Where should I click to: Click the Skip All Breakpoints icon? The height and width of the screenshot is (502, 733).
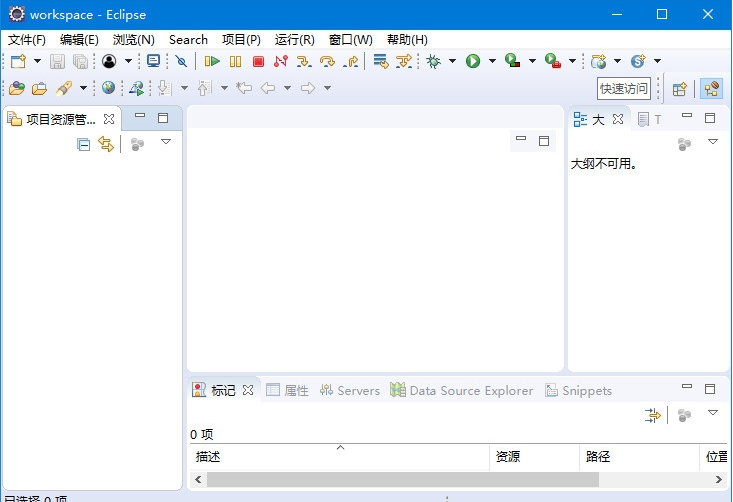pos(181,62)
